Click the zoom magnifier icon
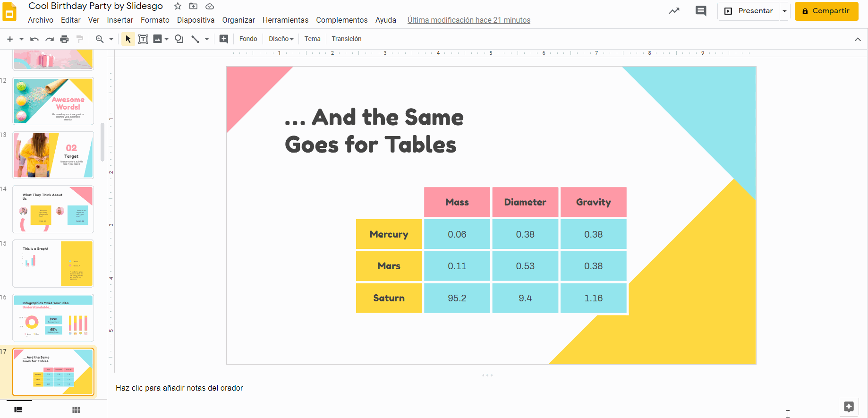 100,39
